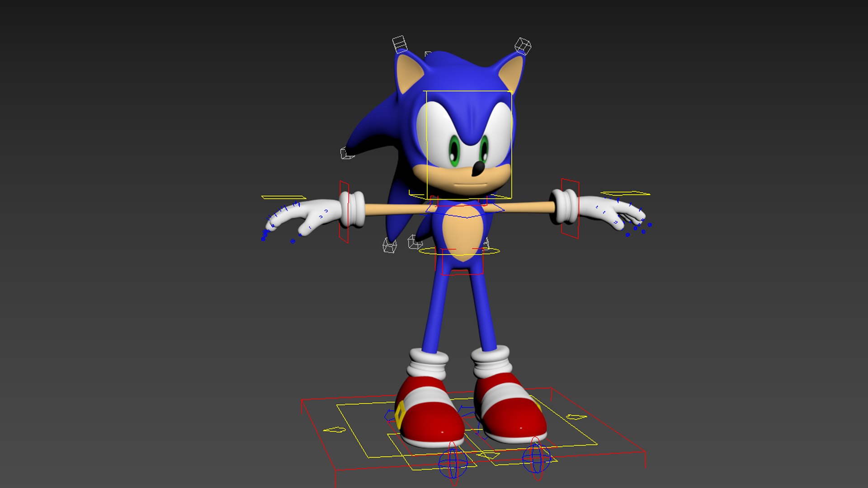Select Sonic's black nose
This screenshot has width=868, height=488.
478,169
